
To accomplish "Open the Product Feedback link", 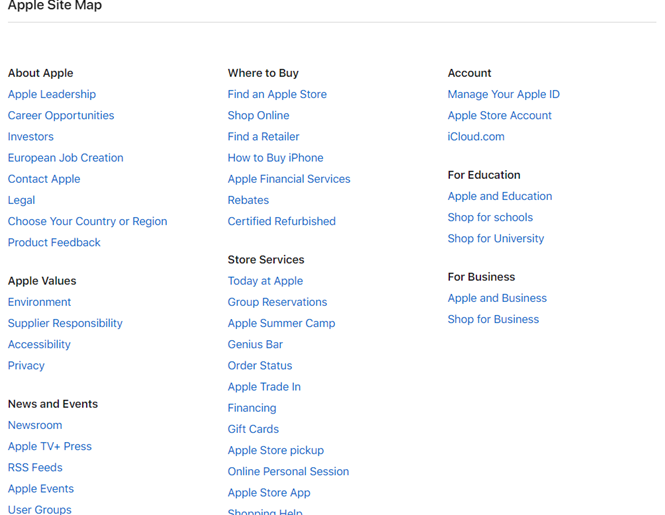I will coord(54,243).
